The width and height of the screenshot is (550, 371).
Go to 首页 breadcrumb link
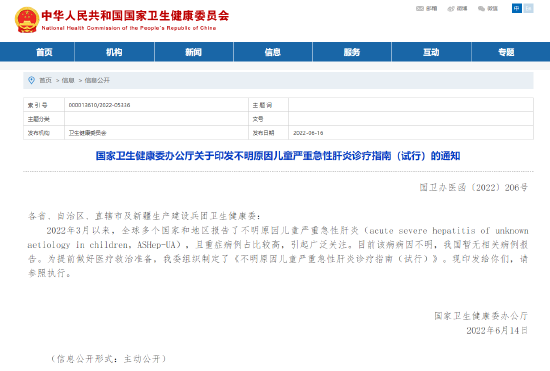45,80
